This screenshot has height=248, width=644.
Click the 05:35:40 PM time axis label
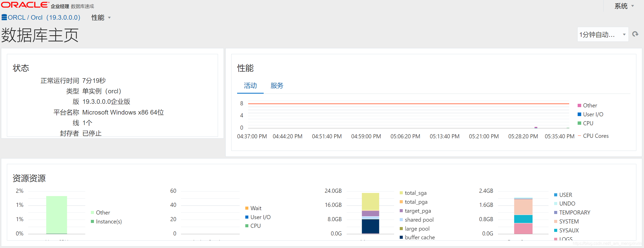click(x=560, y=136)
